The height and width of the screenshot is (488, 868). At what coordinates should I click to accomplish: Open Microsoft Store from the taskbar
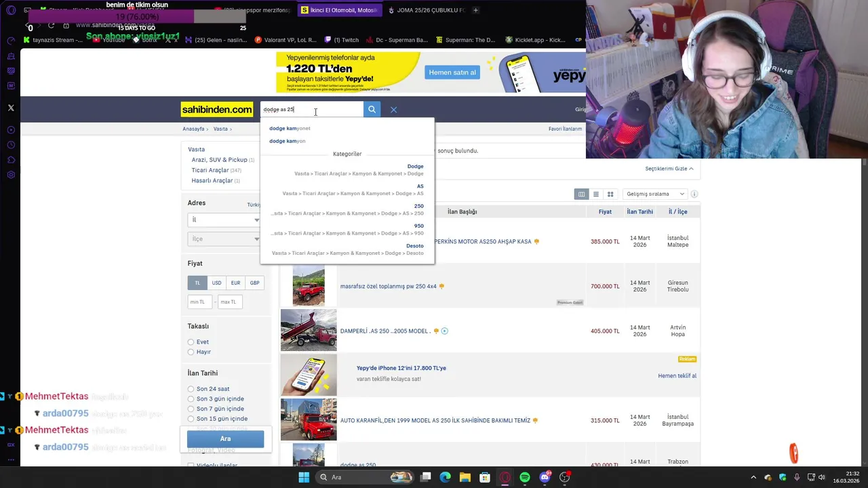click(485, 477)
